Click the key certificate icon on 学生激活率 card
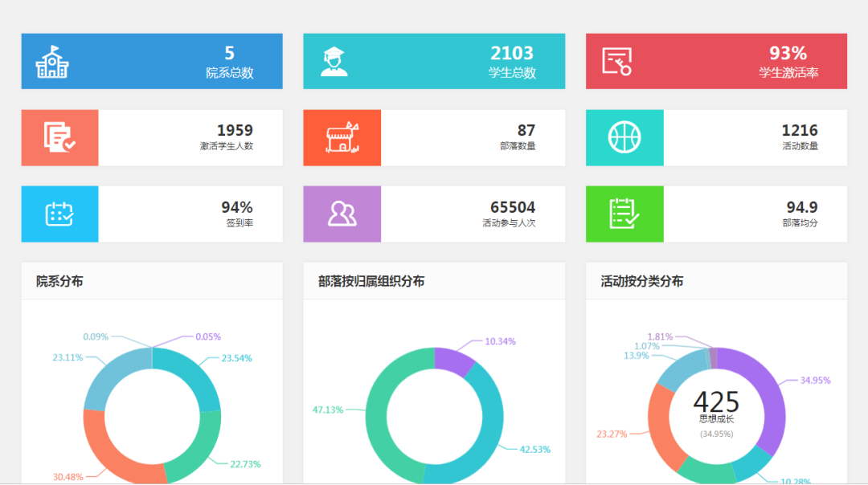 [x=617, y=62]
